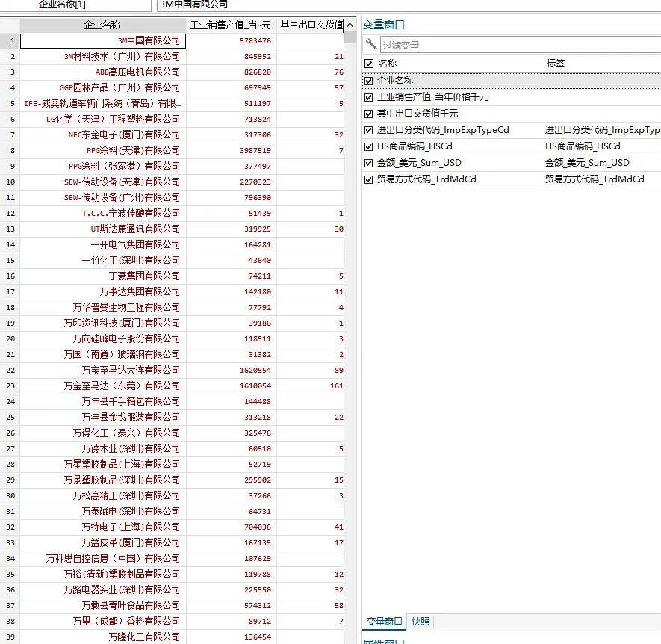Uncheck the 工业销售产值_当年价格千元 variable
This screenshot has width=661, height=644.
[367, 96]
